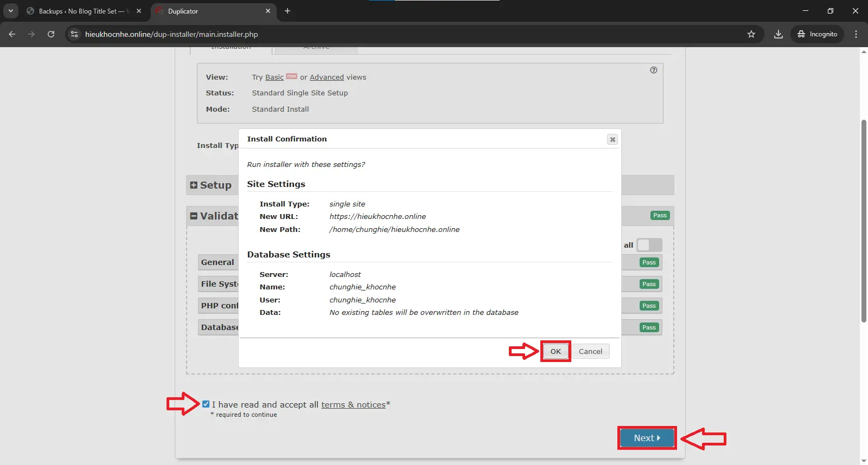Expand the Setup section
The width and height of the screenshot is (868, 465).
point(194,185)
